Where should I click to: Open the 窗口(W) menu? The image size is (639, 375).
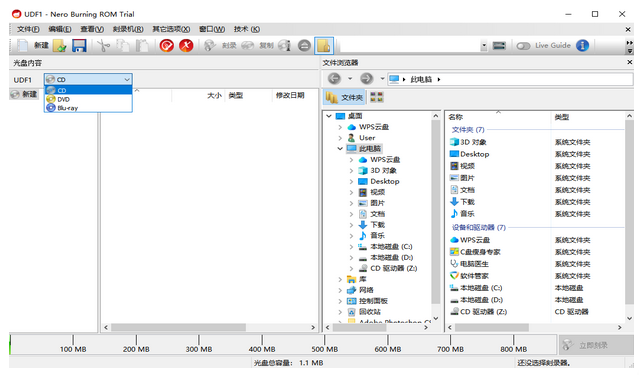(212, 29)
